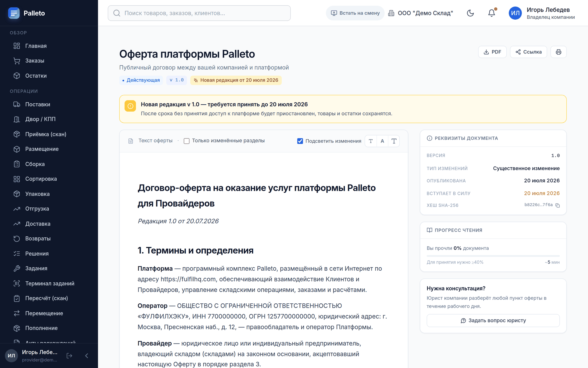Open notifications via the bell icon
This screenshot has height=368, width=588.
(x=492, y=13)
